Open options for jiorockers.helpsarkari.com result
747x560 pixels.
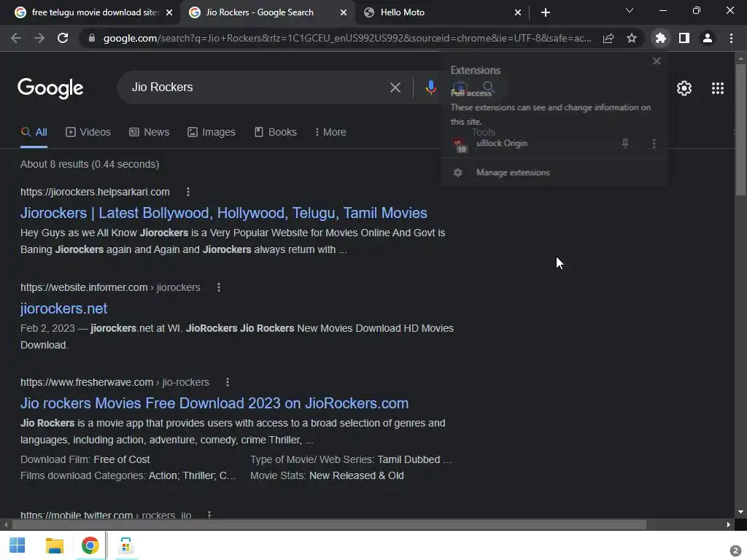(188, 192)
